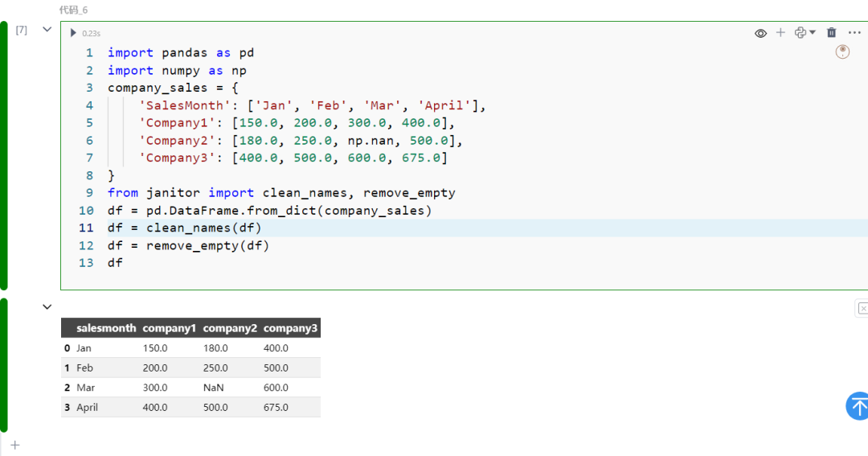Open the more options ellipsis menu
Image resolution: width=868 pixels, height=456 pixels.
pos(854,33)
